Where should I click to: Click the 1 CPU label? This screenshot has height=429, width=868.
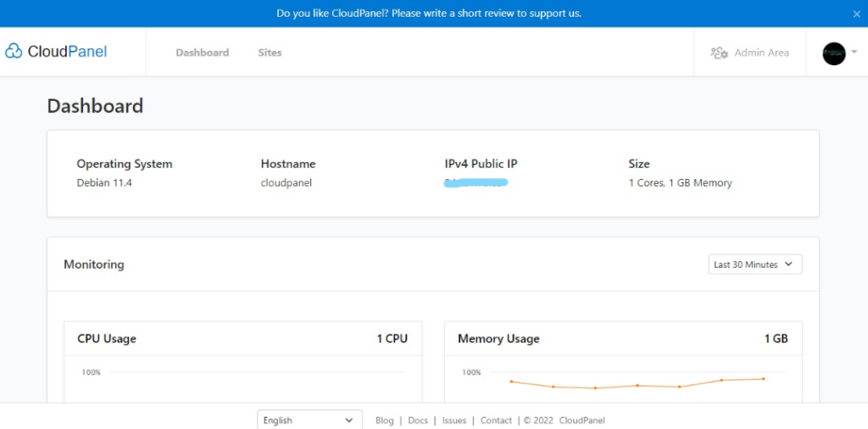click(392, 339)
